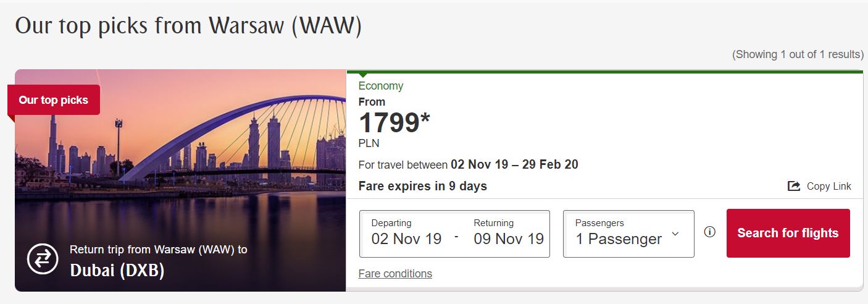Click the round return-trip swap arrows icon
This screenshot has height=304, width=868.
point(43,260)
